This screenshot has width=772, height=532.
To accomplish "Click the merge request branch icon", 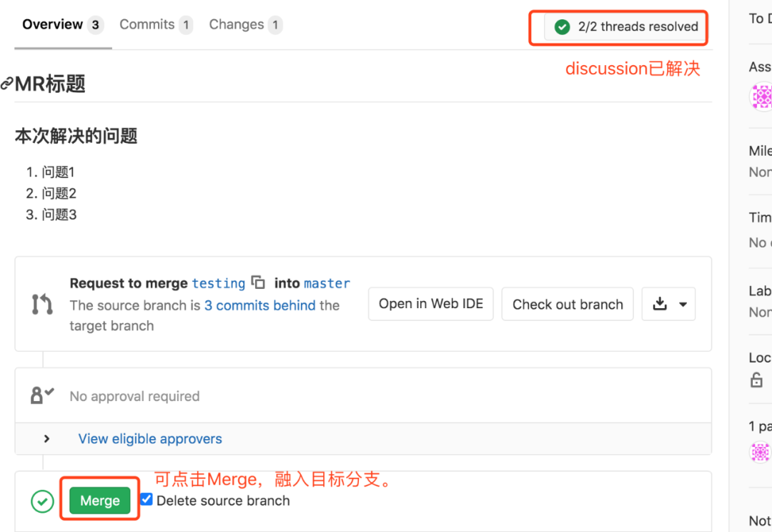I will (42, 302).
